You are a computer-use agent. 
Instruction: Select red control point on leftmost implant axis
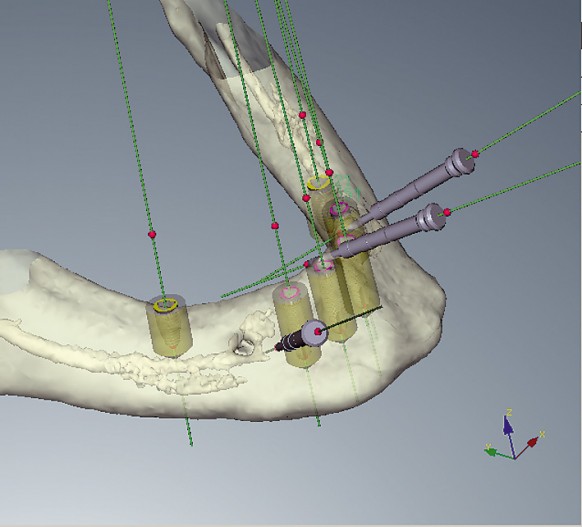point(152,234)
